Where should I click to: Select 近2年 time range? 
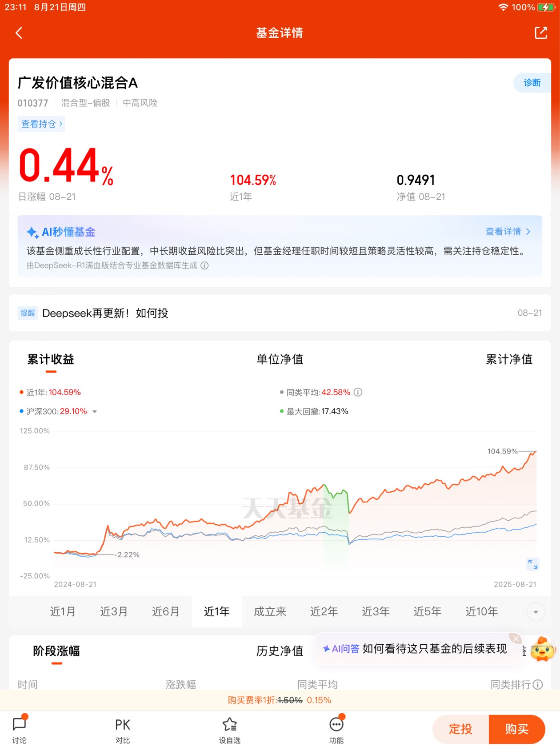pos(324,612)
